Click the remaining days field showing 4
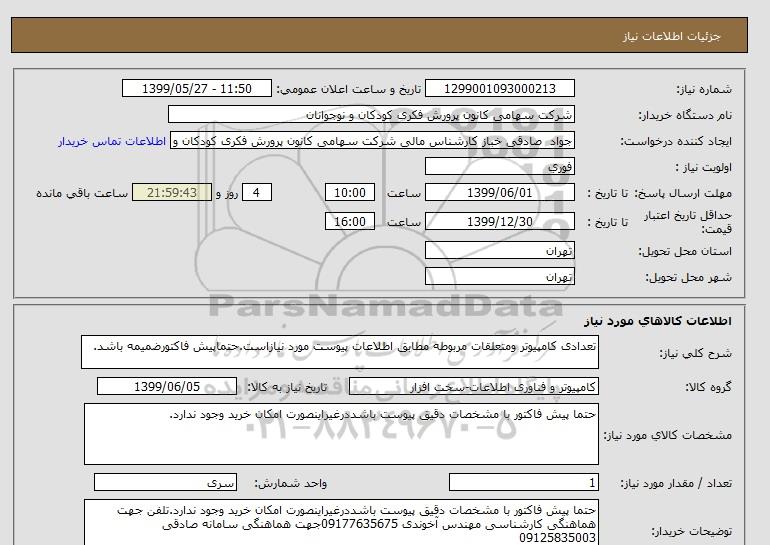This screenshot has height=545, width=770. pyautogui.click(x=256, y=192)
